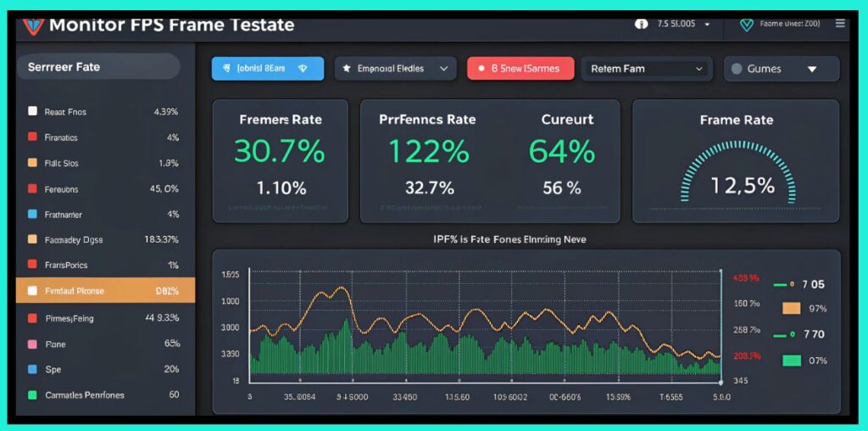The image size is (868, 431).
Task: Click the teal shield icon in header
Action: pyautogui.click(x=746, y=25)
